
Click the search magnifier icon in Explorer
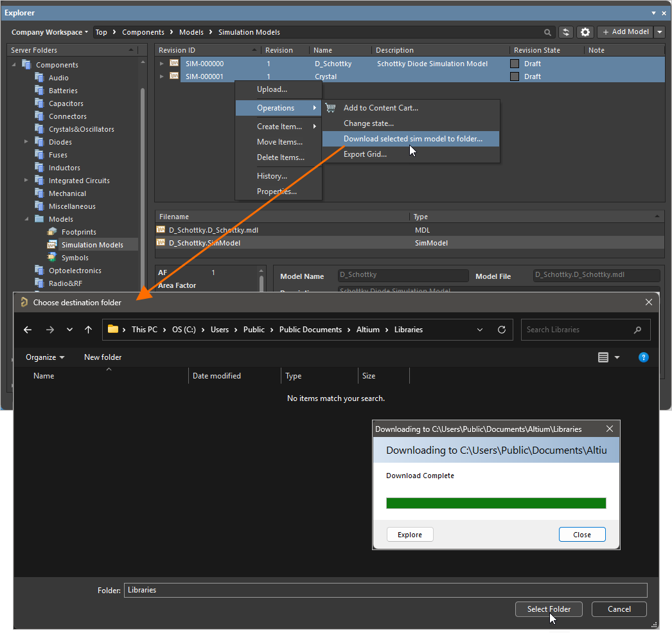coord(547,32)
